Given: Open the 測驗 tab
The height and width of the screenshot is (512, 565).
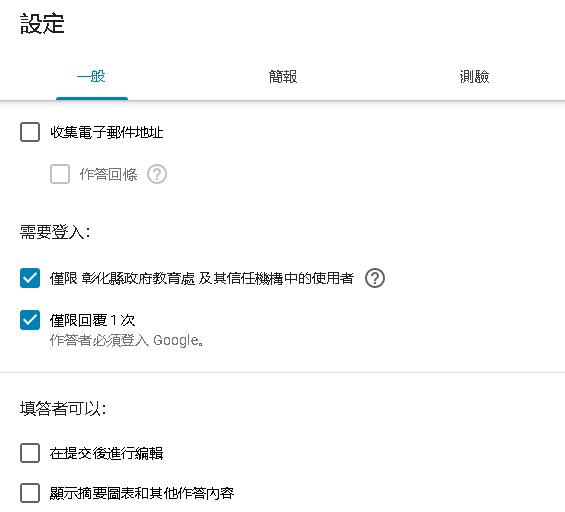Looking at the screenshot, I should 474,77.
